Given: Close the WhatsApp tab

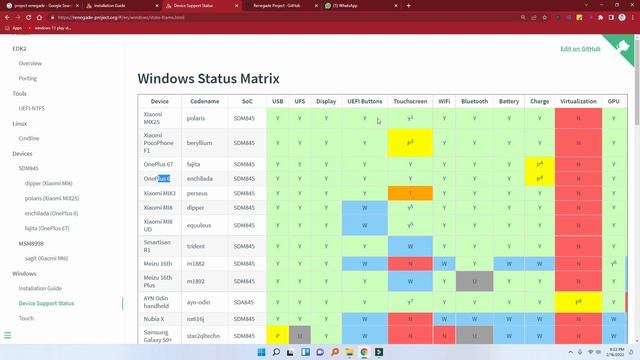Looking at the screenshot, I should (396, 6).
